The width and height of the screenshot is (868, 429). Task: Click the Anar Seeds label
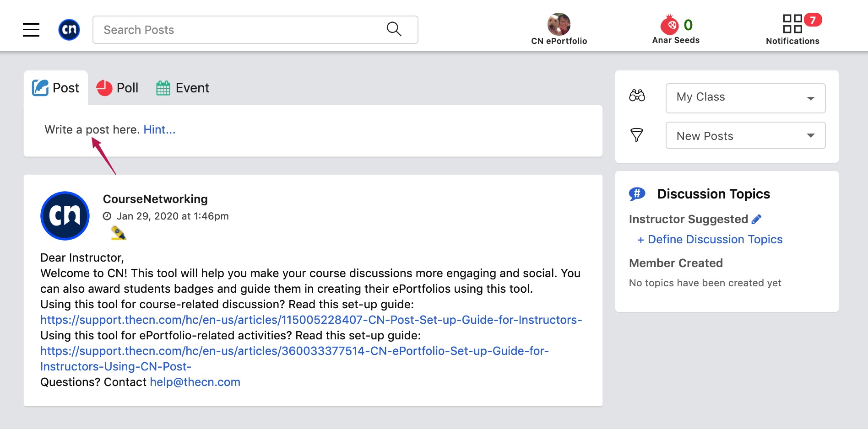(676, 40)
